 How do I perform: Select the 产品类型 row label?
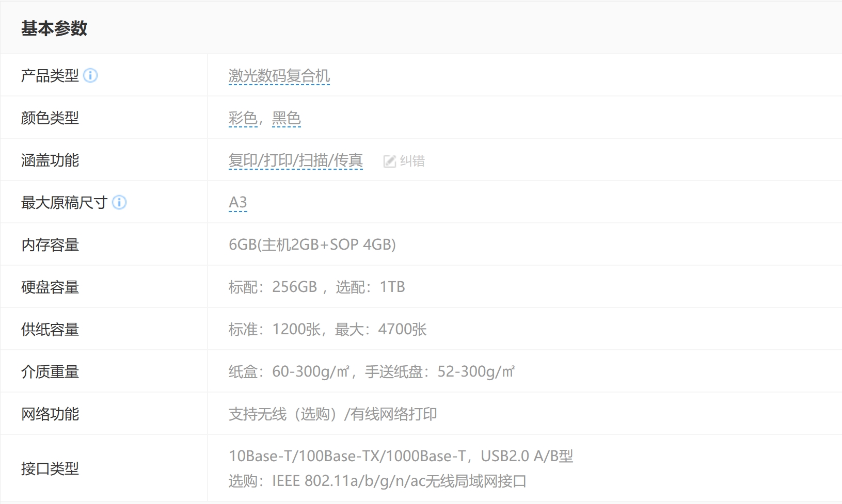pyautogui.click(x=50, y=76)
